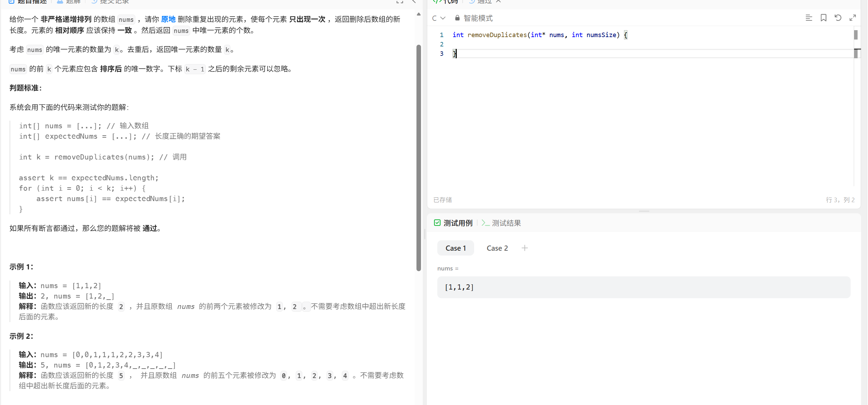Open the C language dropdown
The height and width of the screenshot is (405, 868).
(x=438, y=18)
